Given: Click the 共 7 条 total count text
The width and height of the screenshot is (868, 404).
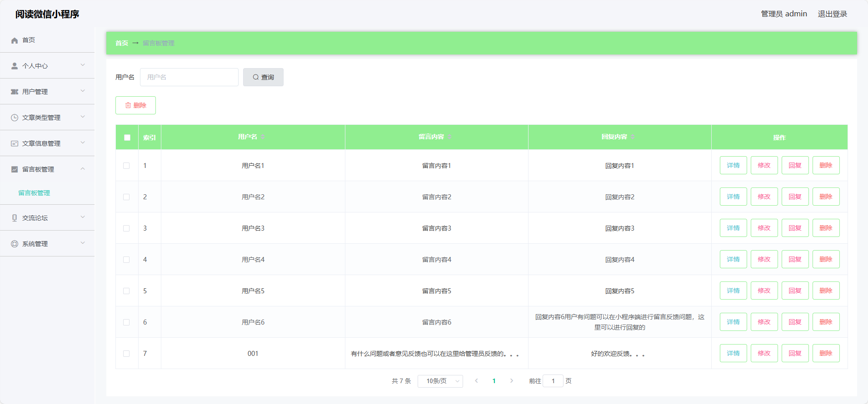Looking at the screenshot, I should tap(401, 381).
